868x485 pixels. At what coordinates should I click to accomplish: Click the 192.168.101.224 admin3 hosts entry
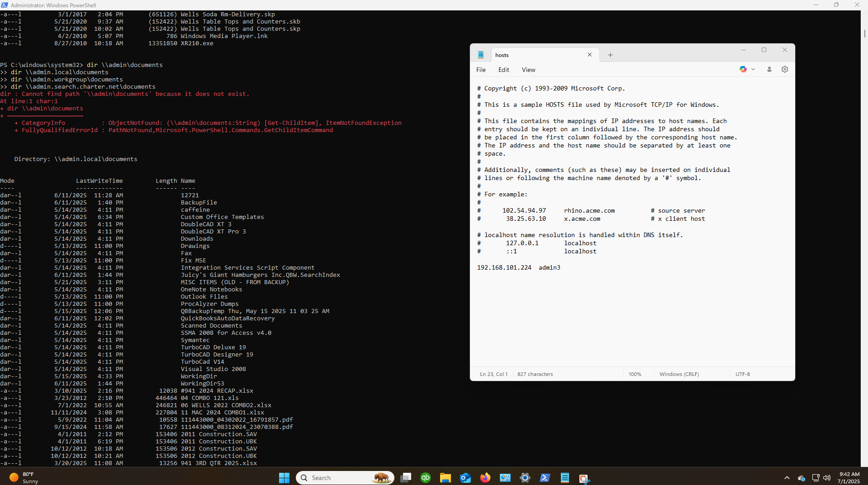(518, 267)
